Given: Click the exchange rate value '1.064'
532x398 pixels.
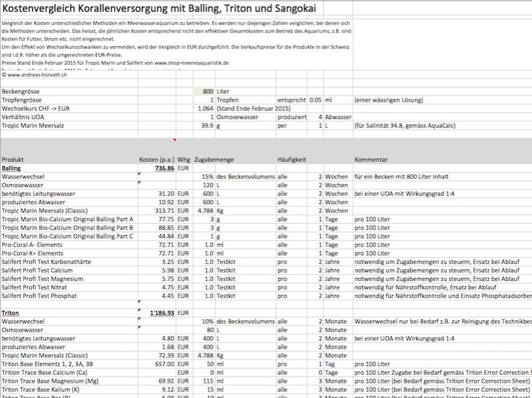Looking at the screenshot, I should tap(205, 108).
